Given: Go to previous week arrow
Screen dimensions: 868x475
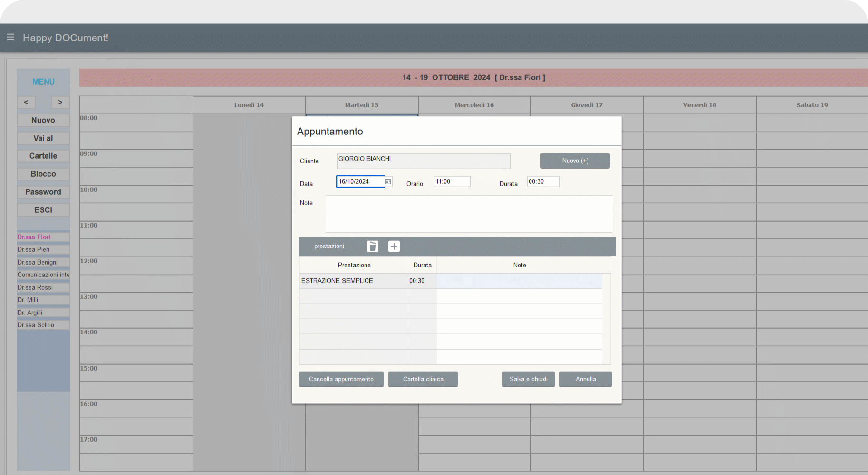Looking at the screenshot, I should [x=26, y=102].
